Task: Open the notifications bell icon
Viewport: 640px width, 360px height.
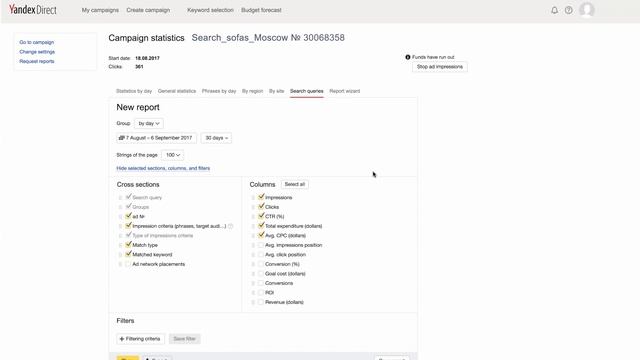Action: 554,10
